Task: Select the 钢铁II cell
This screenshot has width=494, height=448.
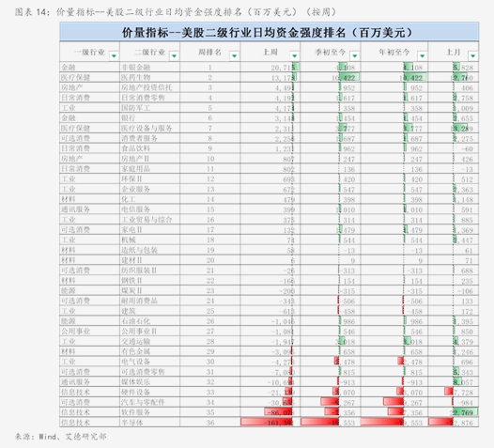Action: (150, 281)
